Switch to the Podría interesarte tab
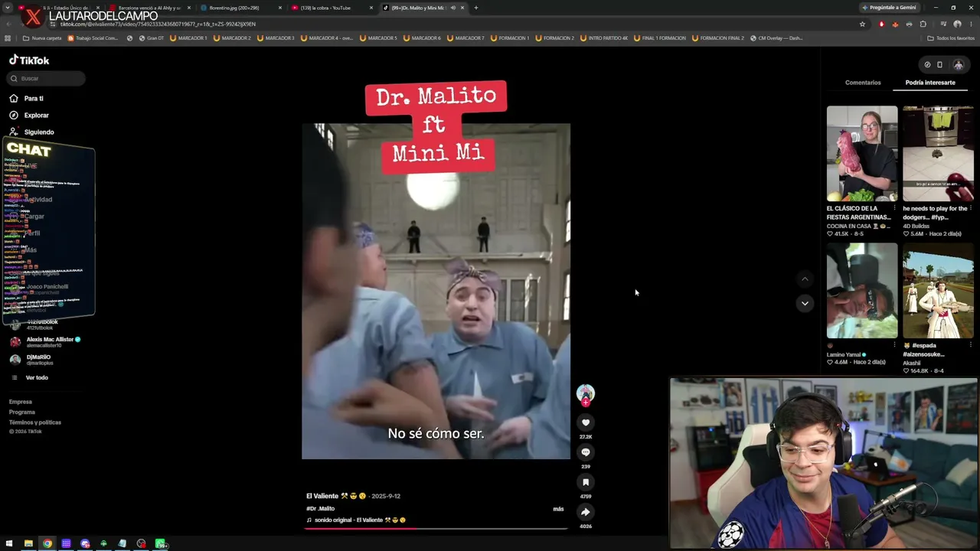 pyautogui.click(x=930, y=83)
